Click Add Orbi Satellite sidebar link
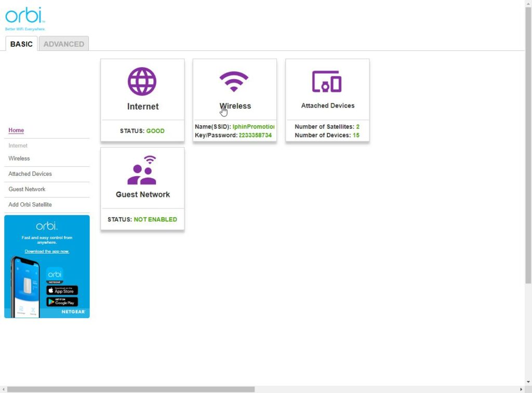The height and width of the screenshot is (393, 532). 30,204
